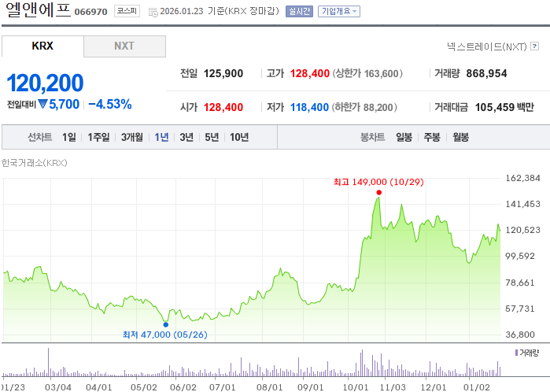This screenshot has width=550, height=392.
Task: Show the 주봉 weekly candle chart
Action: pos(432,137)
